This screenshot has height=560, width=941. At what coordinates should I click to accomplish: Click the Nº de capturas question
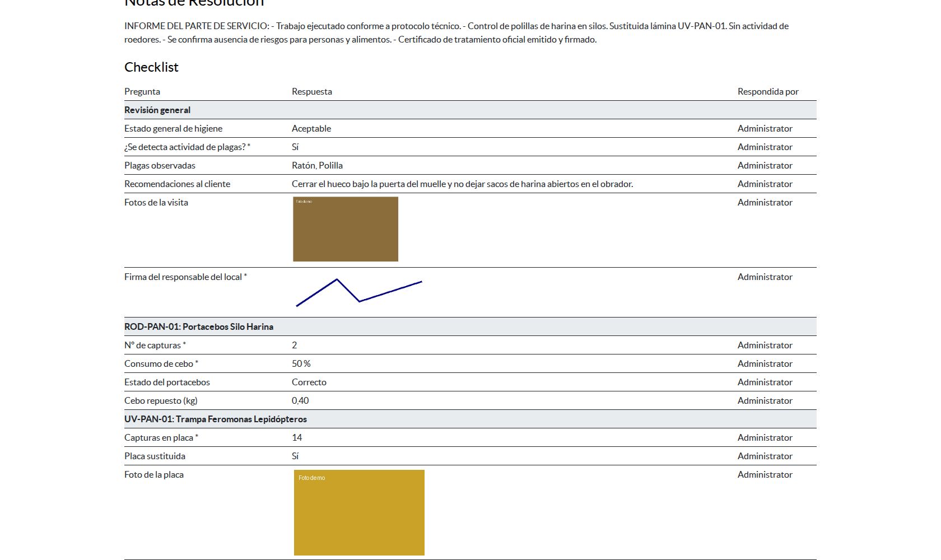pos(155,345)
